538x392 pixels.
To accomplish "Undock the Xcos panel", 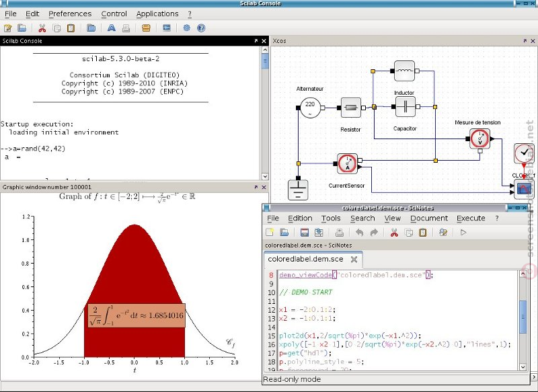I will (x=525, y=41).
